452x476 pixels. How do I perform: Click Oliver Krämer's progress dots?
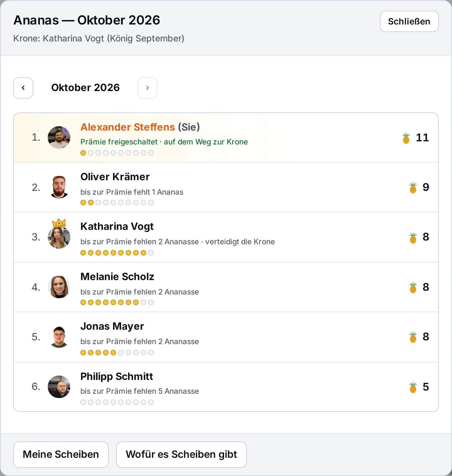click(x=117, y=203)
